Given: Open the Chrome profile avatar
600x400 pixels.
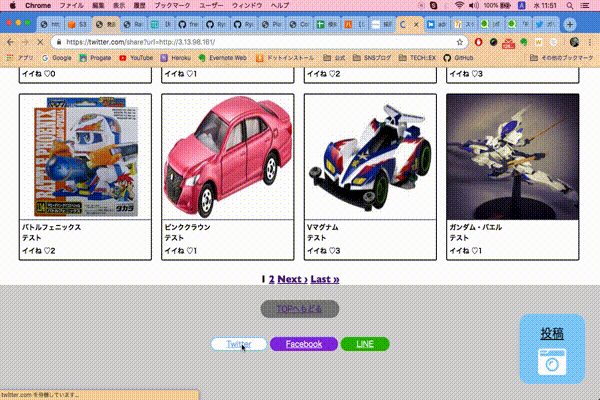Looking at the screenshot, I should [574, 42].
